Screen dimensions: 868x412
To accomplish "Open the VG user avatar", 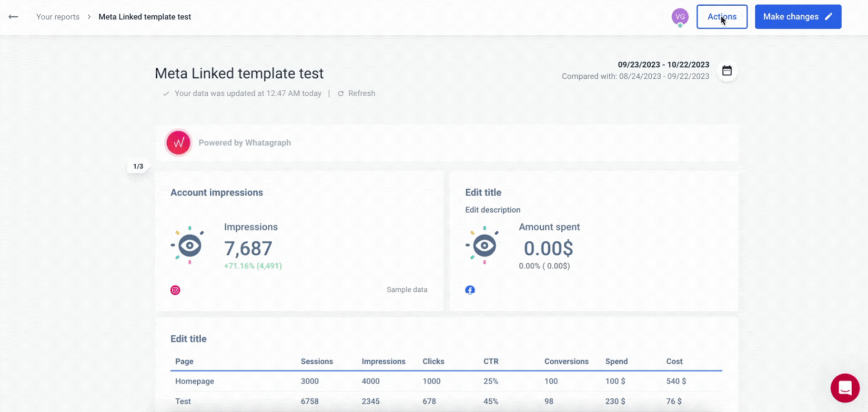I will (680, 17).
